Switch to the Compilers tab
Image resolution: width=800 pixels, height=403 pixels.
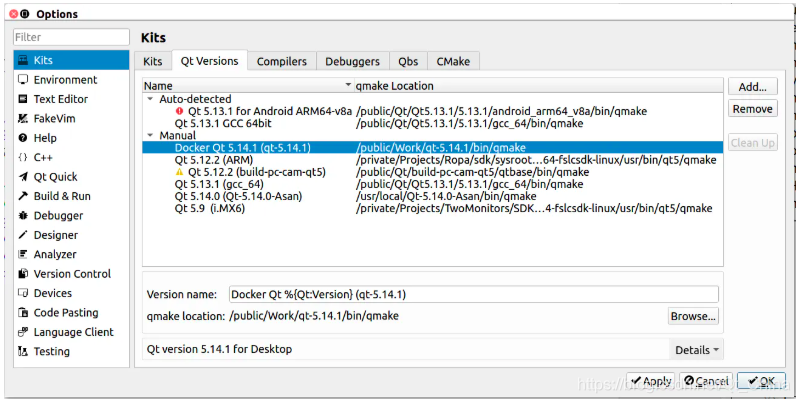point(282,61)
